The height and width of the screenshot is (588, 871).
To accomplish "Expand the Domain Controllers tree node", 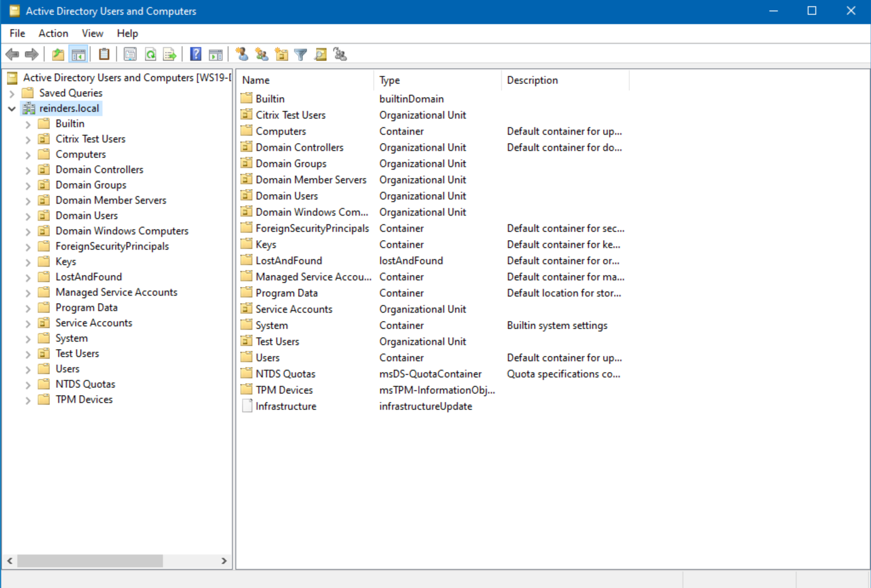I will (x=27, y=169).
